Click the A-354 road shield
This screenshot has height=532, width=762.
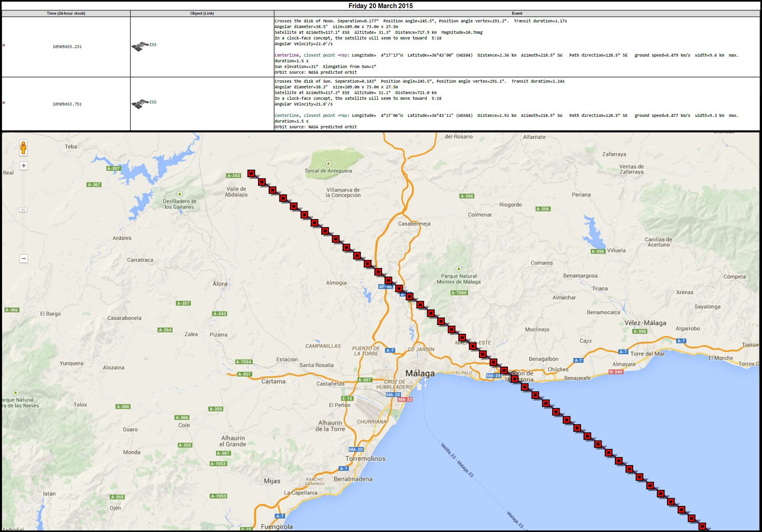pyautogui.click(x=165, y=330)
